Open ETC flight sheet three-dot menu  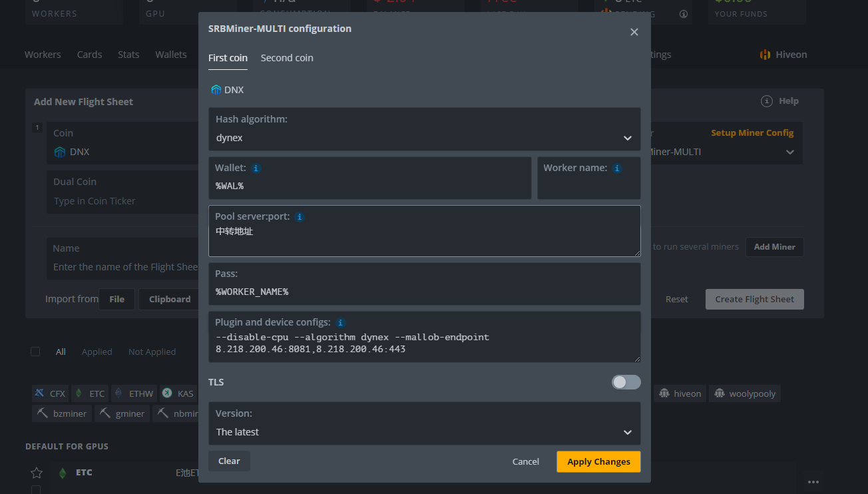[813, 481]
